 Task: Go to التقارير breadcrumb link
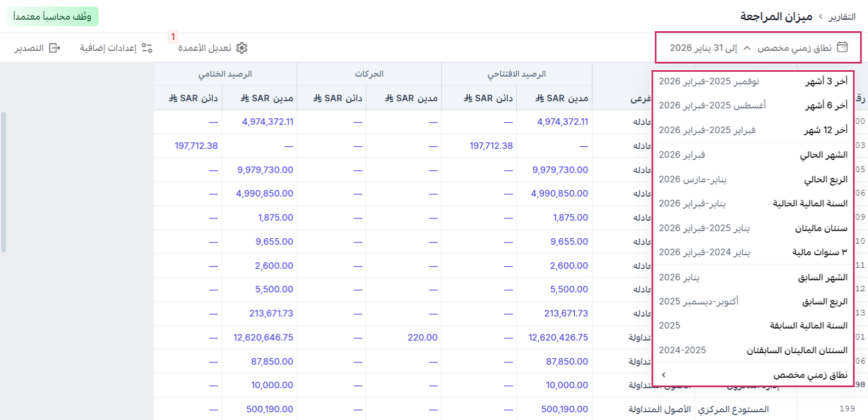(842, 17)
